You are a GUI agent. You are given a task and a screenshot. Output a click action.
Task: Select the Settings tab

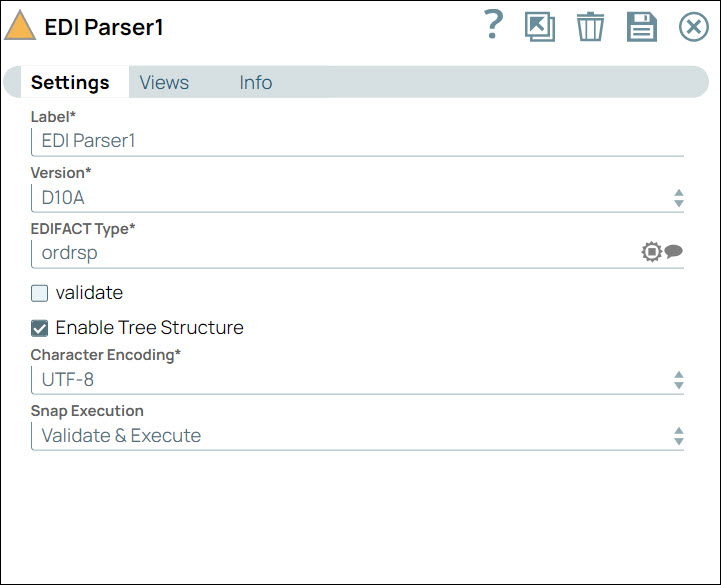70,83
